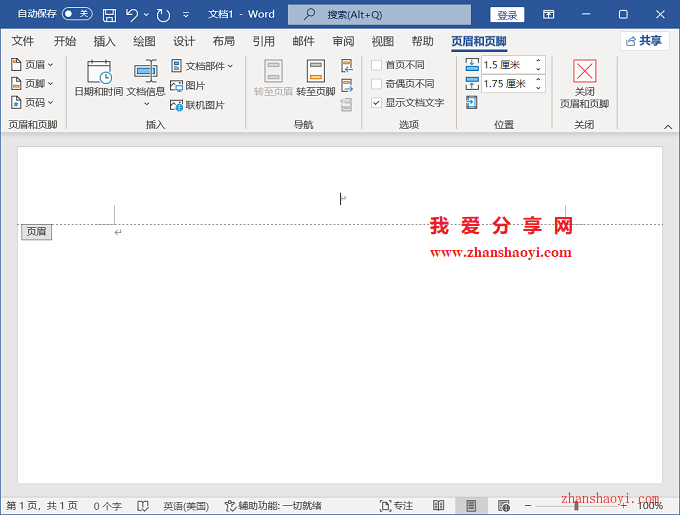Zoom in with the plus button
Image resolution: width=680 pixels, height=515 pixels.
[624, 505]
